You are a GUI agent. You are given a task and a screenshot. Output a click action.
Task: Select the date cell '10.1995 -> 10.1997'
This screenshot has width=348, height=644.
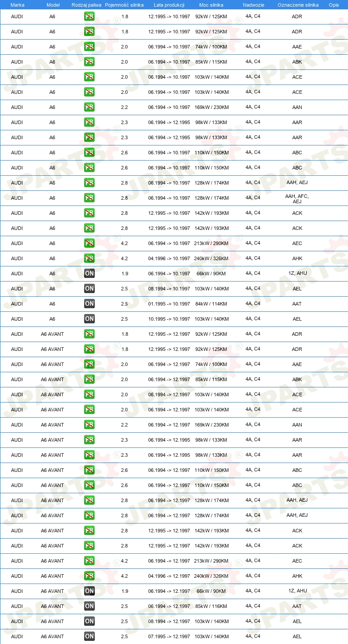[x=169, y=319]
